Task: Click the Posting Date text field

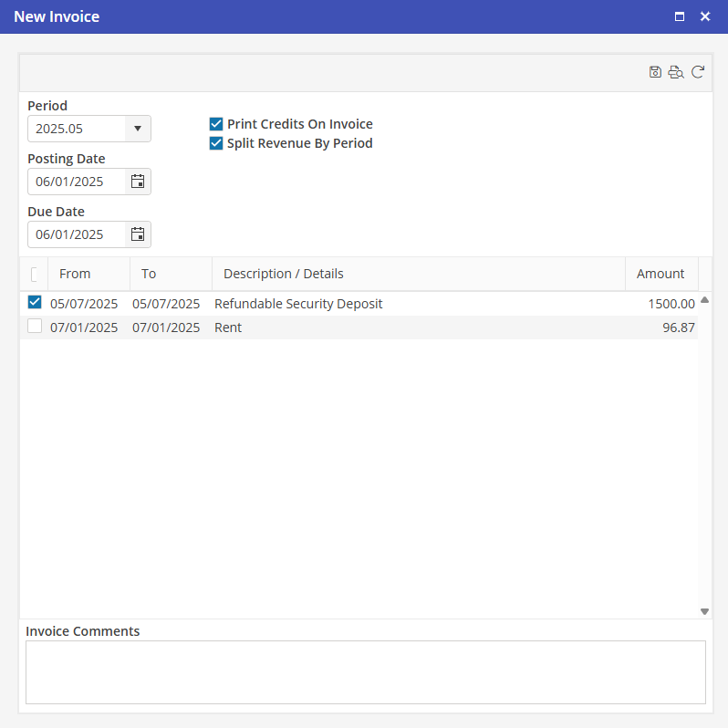Action: (77, 182)
